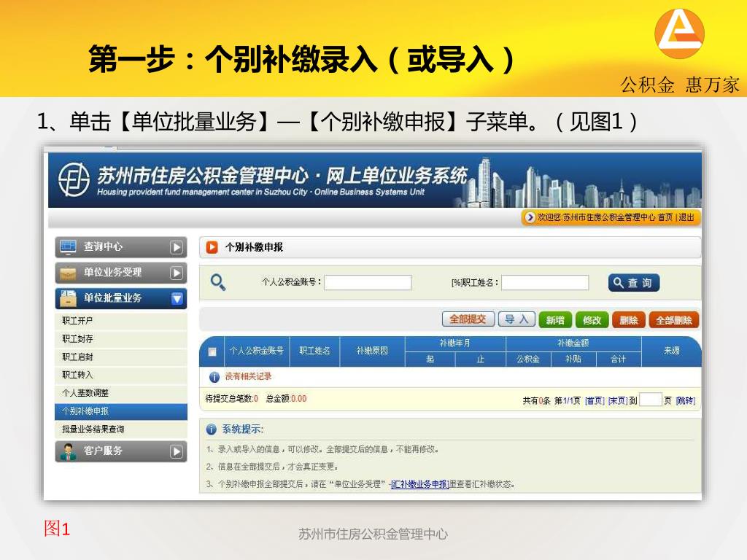This screenshot has height=560, width=747.
Task: Click the orange triangle logo at top right
Action: click(x=679, y=34)
